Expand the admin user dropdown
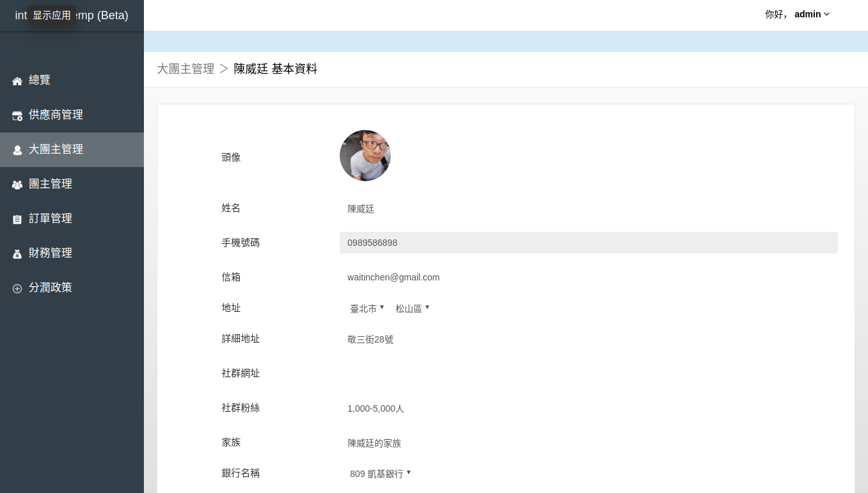Screen dimensions: 868x493 point(798,14)
